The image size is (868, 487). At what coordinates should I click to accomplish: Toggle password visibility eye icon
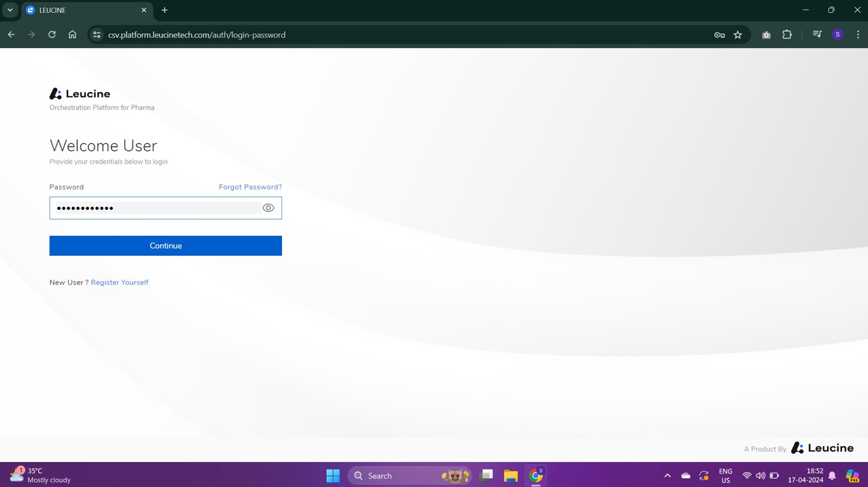[x=268, y=208]
